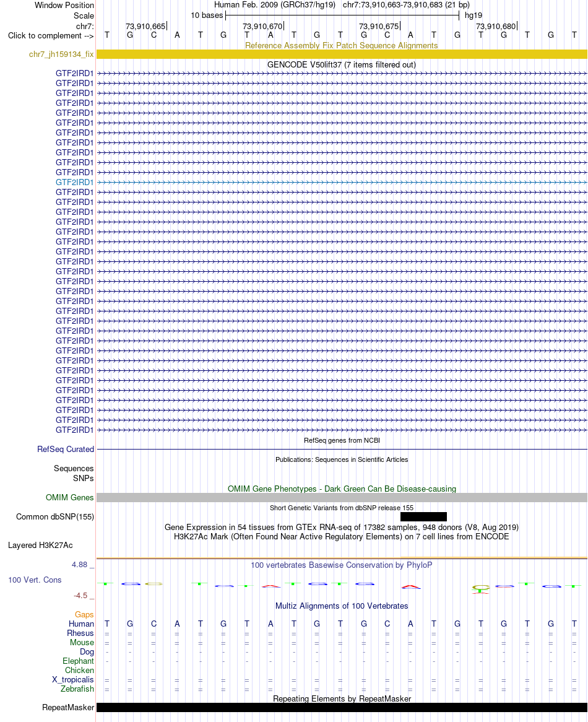The height and width of the screenshot is (722, 588).
Task: Click the 4.88 PhyloP upper axis value
Action: (79, 565)
